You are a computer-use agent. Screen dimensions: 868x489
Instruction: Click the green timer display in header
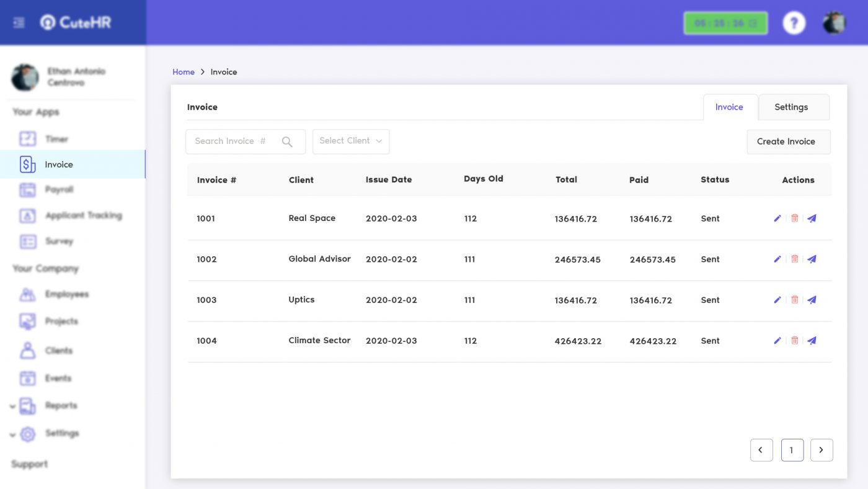pos(725,24)
